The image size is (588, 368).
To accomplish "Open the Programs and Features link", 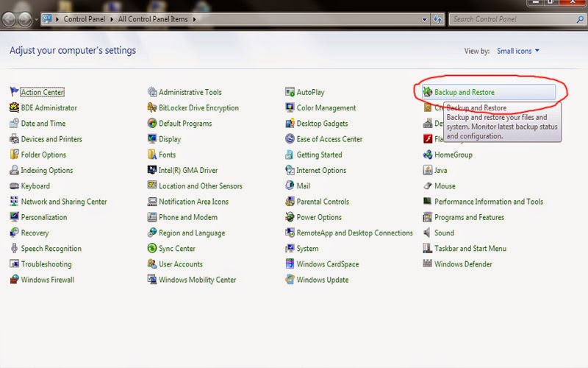I will [x=469, y=217].
